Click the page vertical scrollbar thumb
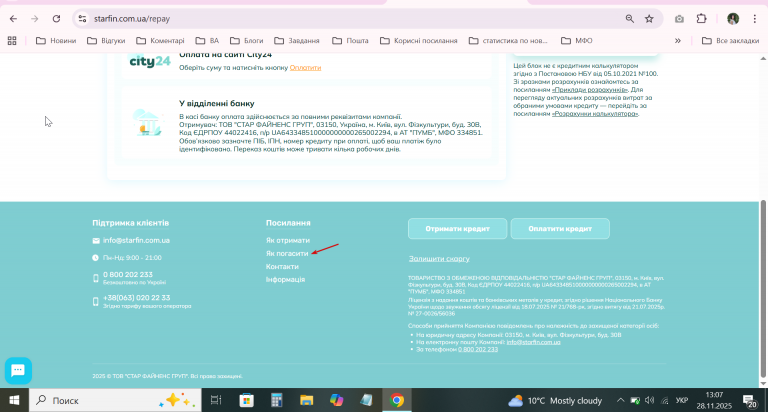768x412 pixels. 763,289
